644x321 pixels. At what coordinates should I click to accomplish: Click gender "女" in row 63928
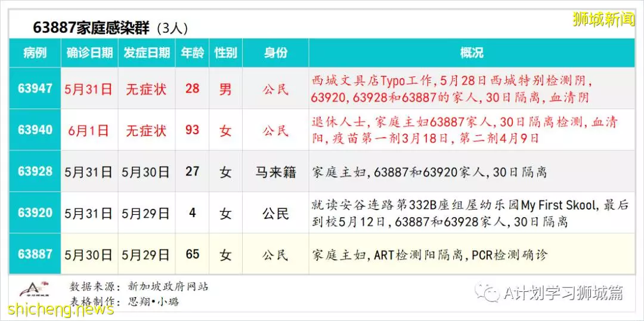click(x=225, y=172)
